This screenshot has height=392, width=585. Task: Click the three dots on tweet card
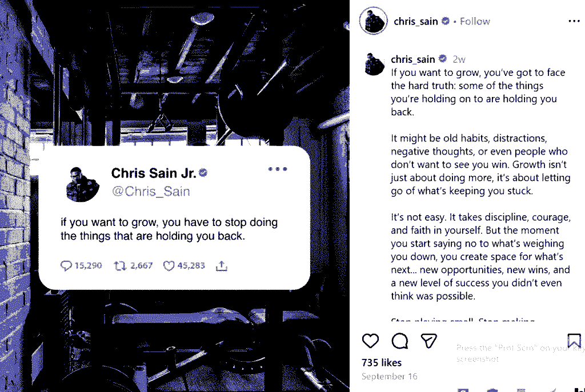pyautogui.click(x=278, y=169)
